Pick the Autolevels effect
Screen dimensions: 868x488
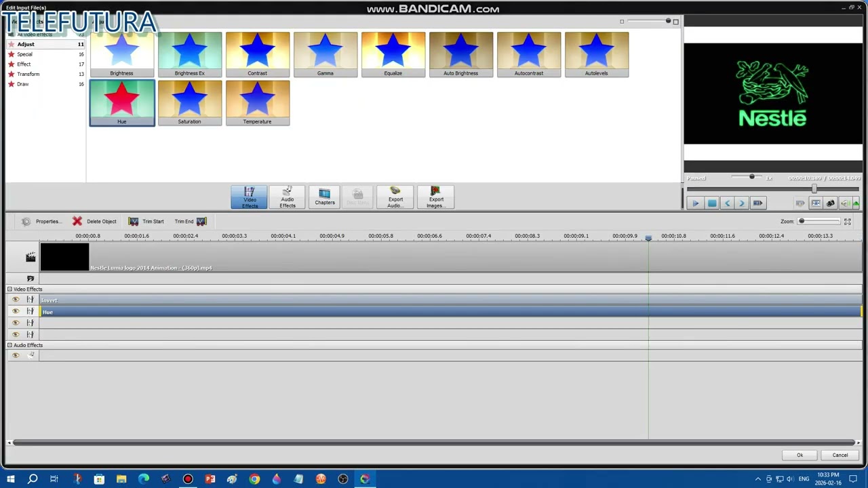coord(597,54)
